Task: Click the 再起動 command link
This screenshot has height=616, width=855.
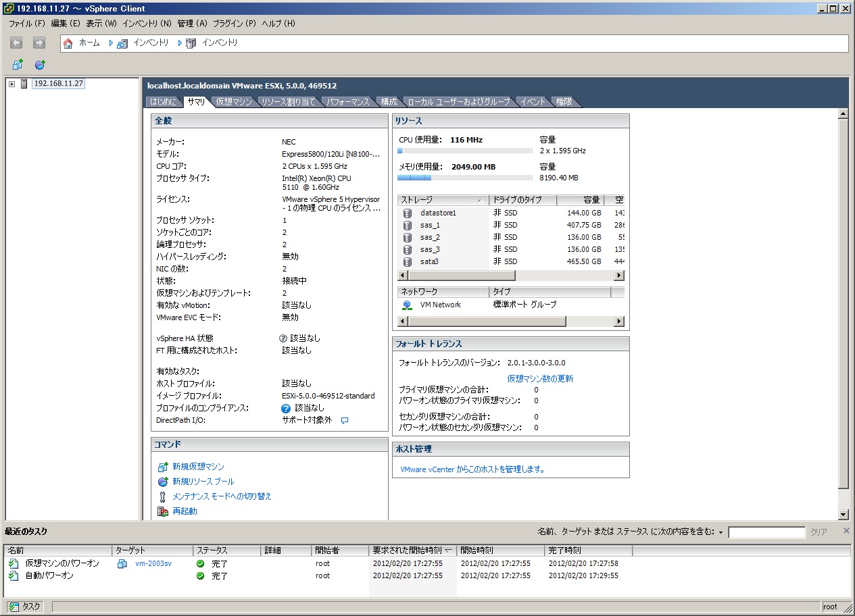Action: (x=185, y=511)
